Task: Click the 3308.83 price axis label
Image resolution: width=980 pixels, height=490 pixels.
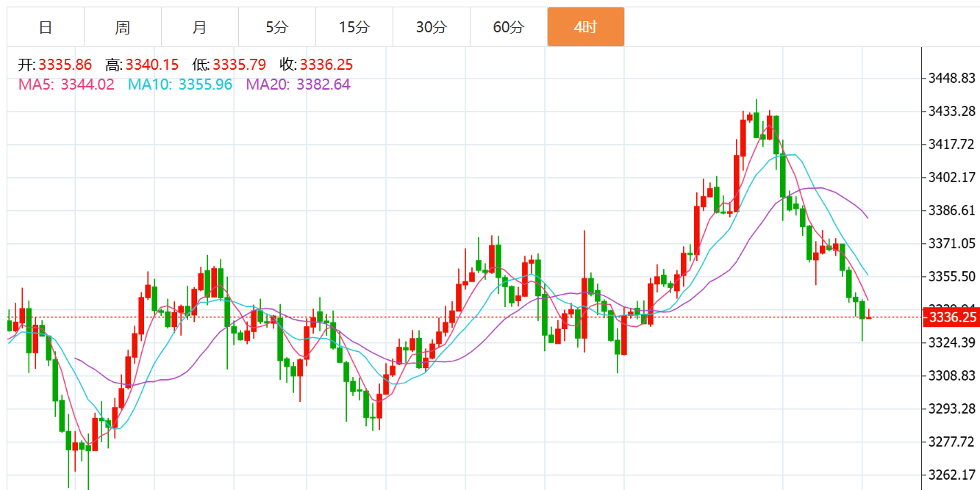Action: coord(952,375)
